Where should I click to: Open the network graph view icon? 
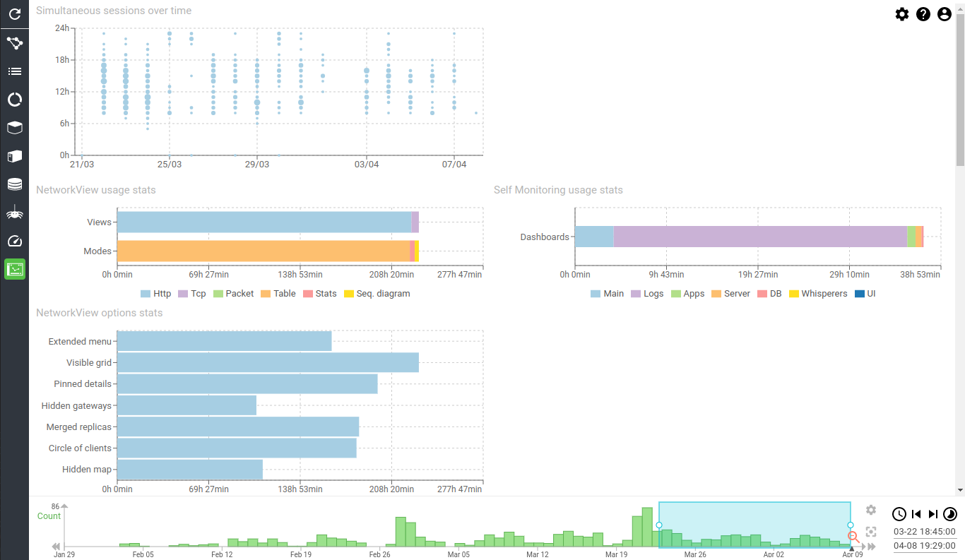coord(14,43)
